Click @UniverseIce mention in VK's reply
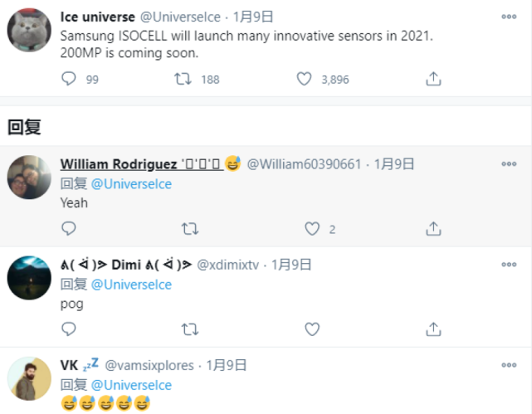Screen dimensions: 532x414 [131, 385]
